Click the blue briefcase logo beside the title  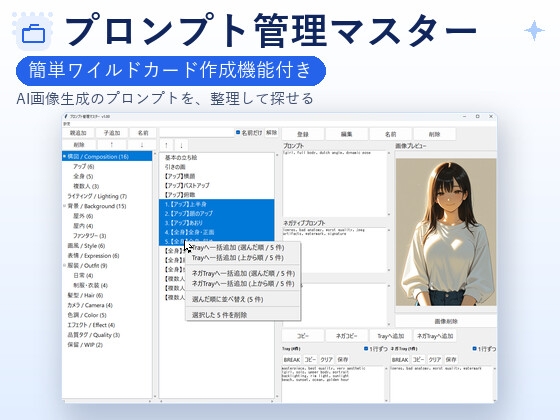(33, 33)
